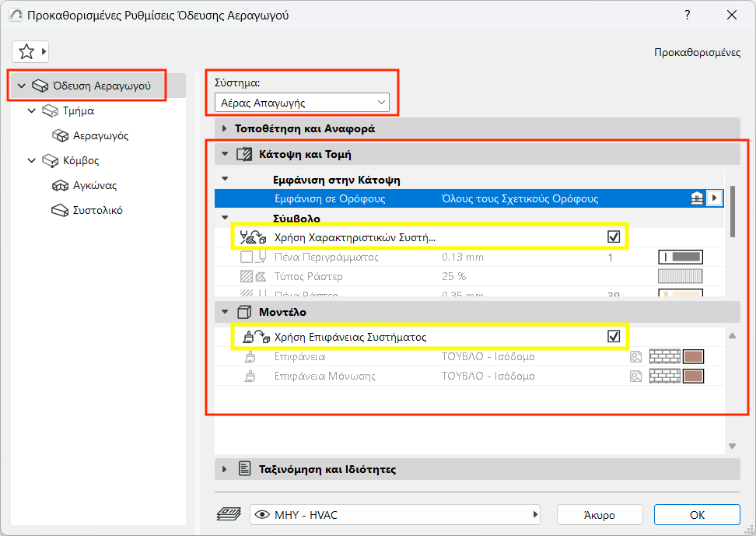
Task: Click the Αεραγωγός duct icon
Action: 60,136
